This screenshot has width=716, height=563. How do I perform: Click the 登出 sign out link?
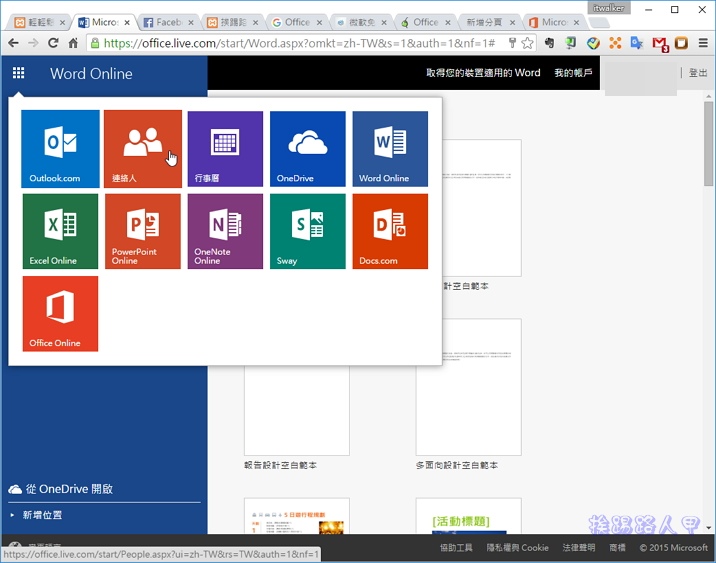tap(698, 73)
